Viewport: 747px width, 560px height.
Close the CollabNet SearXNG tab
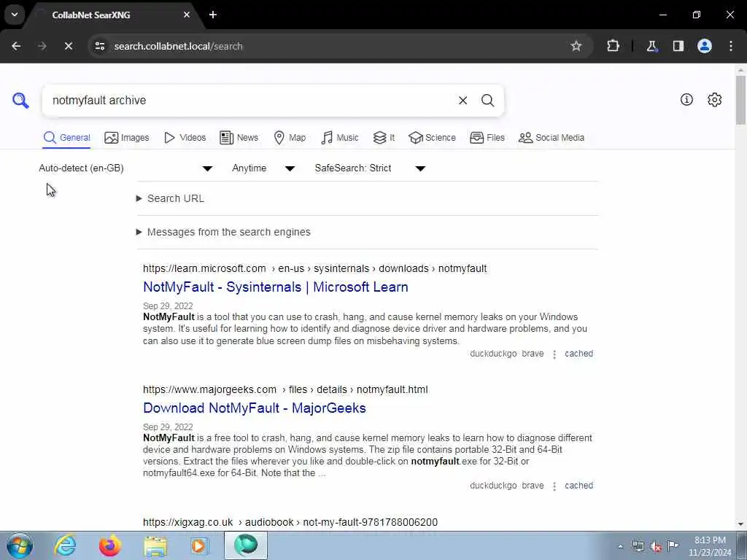[187, 15]
